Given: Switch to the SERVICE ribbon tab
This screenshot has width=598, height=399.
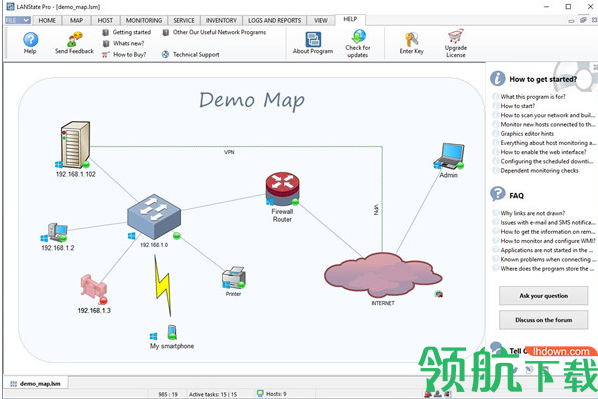Looking at the screenshot, I should coord(184,21).
